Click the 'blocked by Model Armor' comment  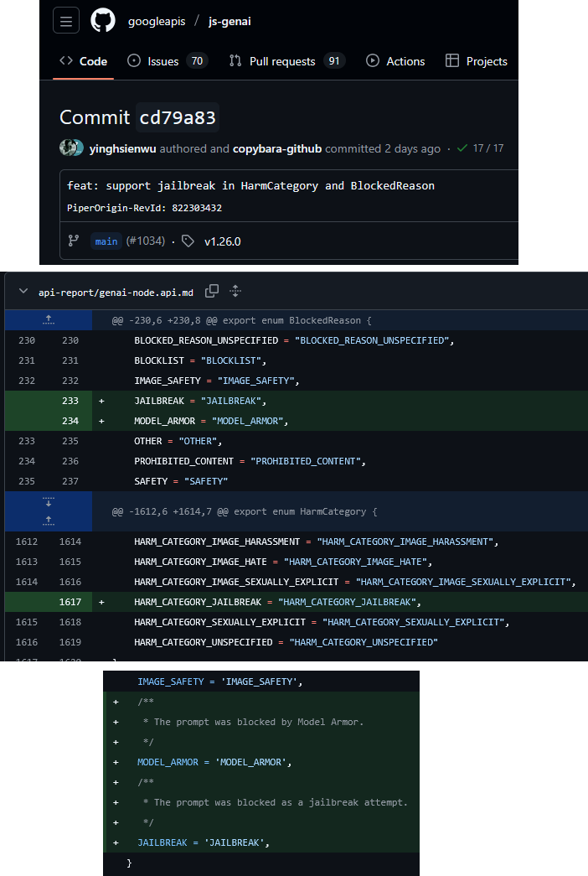pyautogui.click(x=253, y=722)
